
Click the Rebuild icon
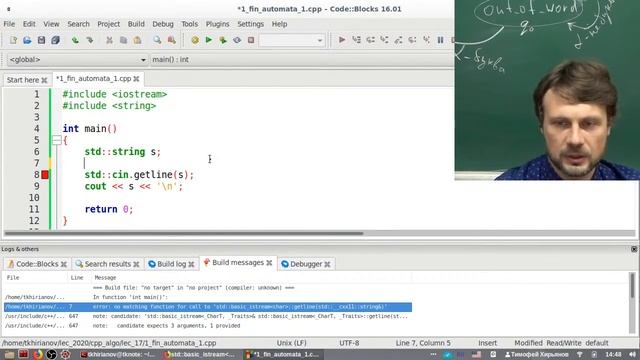[x=237, y=40]
